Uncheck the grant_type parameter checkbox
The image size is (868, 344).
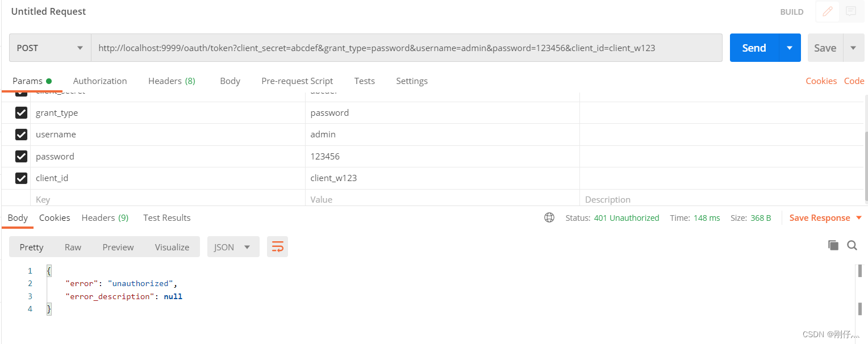(21, 113)
